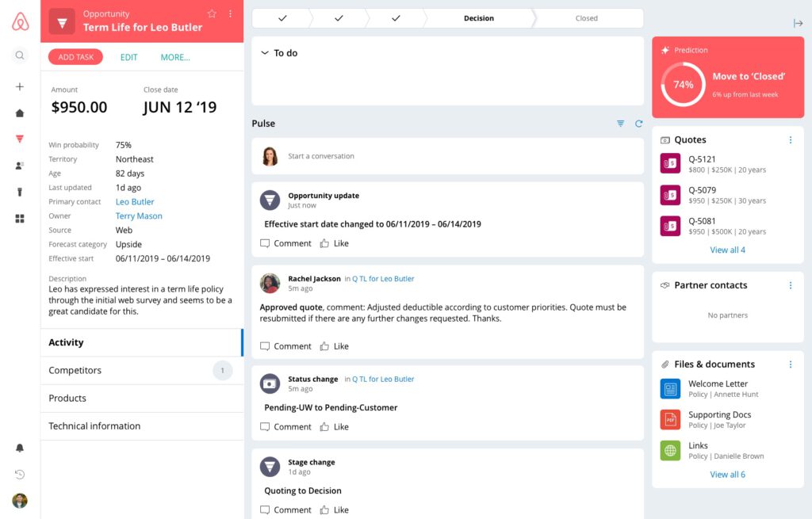The width and height of the screenshot is (812, 519).
Task: Click the third completed stage checkmark
Action: tap(396, 18)
